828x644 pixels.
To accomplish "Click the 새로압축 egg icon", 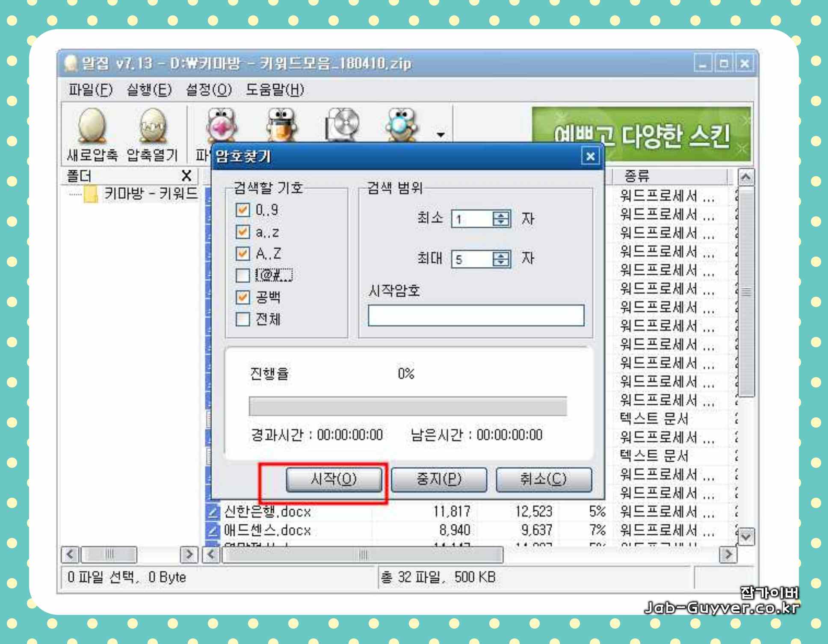I will coord(92,125).
